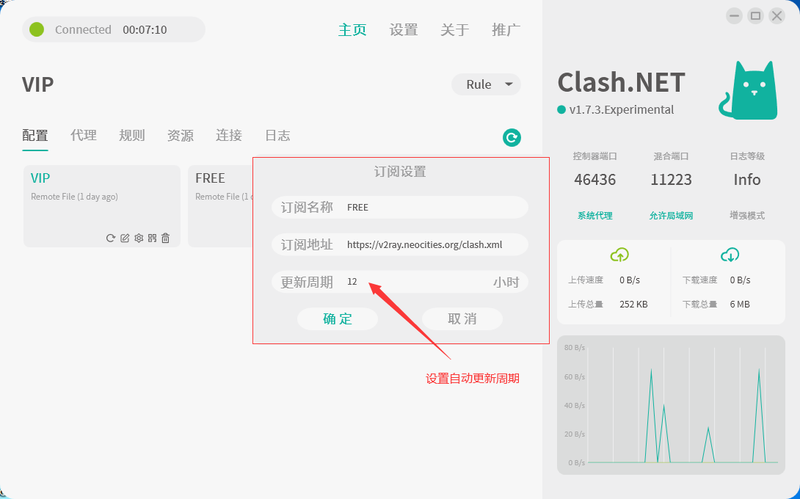
Task: Focus the 更新周期 update interval field
Action: pos(400,282)
